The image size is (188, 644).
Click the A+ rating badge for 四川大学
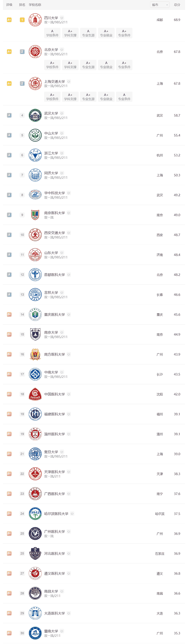[x=9, y=20]
